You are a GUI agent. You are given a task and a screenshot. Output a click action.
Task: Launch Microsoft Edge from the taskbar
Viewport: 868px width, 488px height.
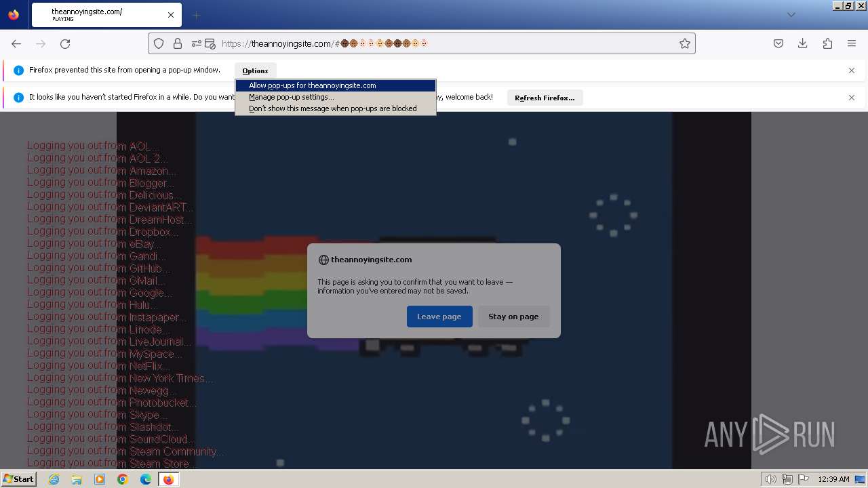(x=146, y=479)
